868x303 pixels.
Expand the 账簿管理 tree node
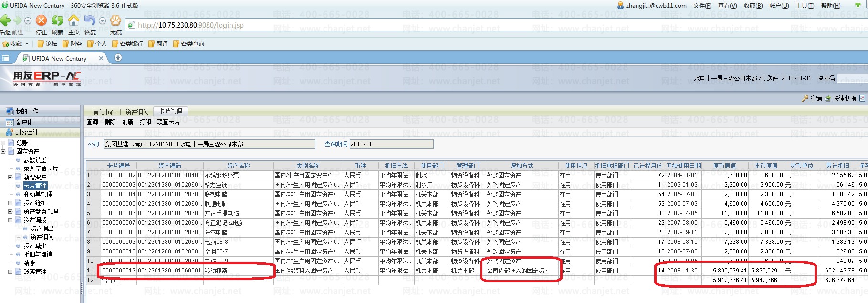click(x=10, y=272)
